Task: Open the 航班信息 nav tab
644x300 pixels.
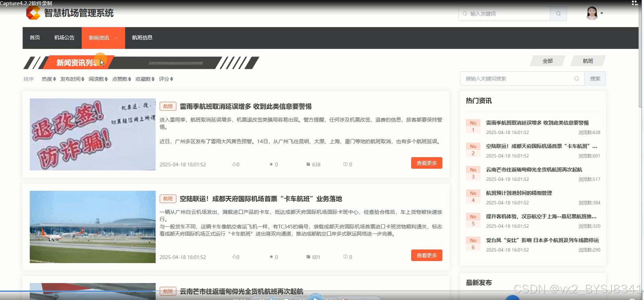Action: pyautogui.click(x=142, y=38)
